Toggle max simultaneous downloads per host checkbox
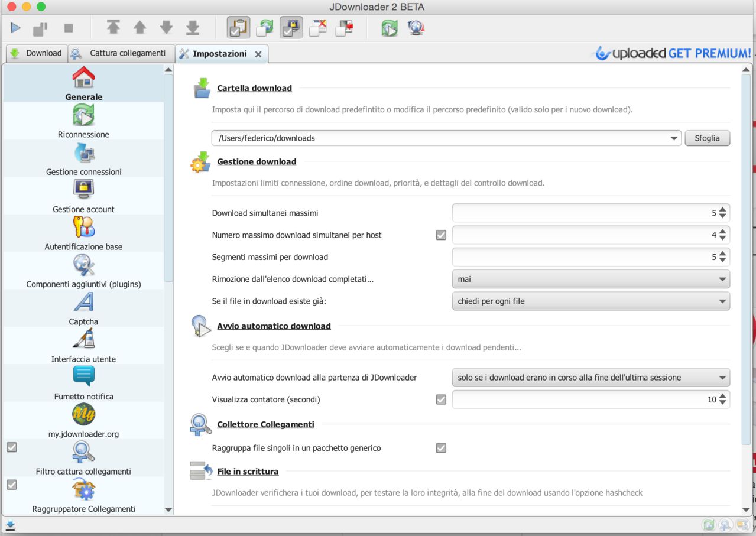This screenshot has height=536, width=756. click(x=441, y=235)
